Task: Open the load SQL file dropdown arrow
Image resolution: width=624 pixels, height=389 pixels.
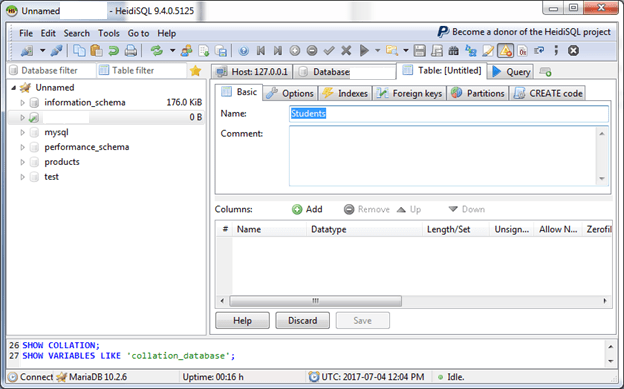Action: coord(406,51)
